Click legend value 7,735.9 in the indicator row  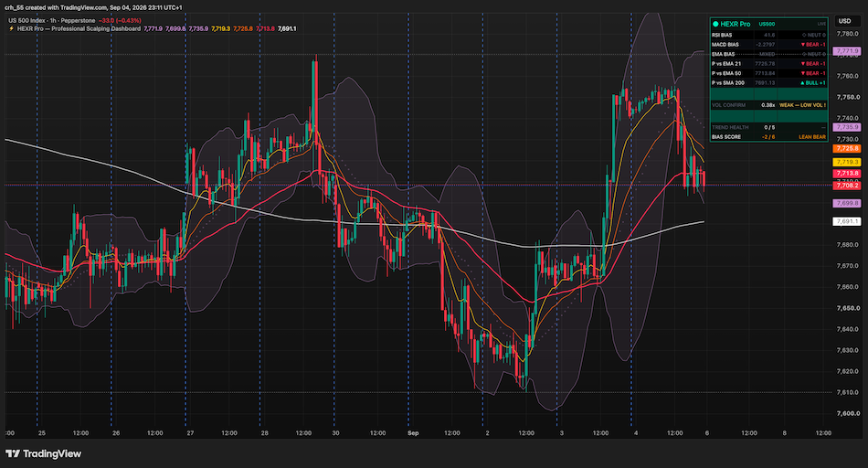(x=198, y=28)
